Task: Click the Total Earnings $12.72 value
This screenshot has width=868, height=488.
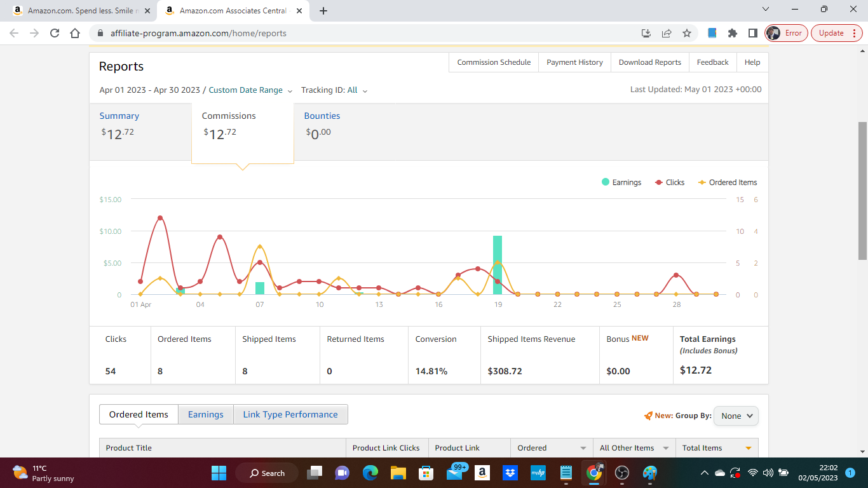Action: click(696, 370)
